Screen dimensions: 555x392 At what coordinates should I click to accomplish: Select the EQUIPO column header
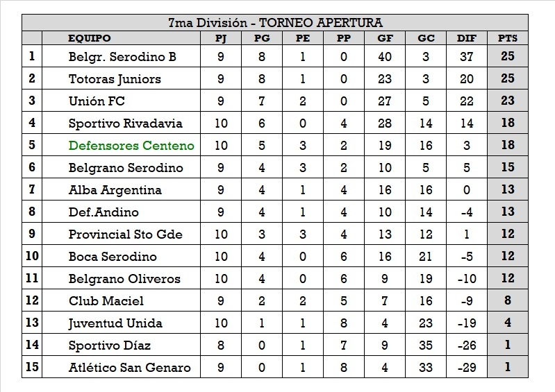click(x=90, y=39)
